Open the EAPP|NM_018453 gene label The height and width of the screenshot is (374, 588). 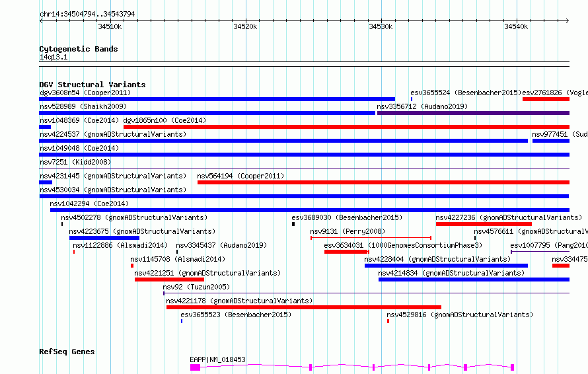coord(218,359)
